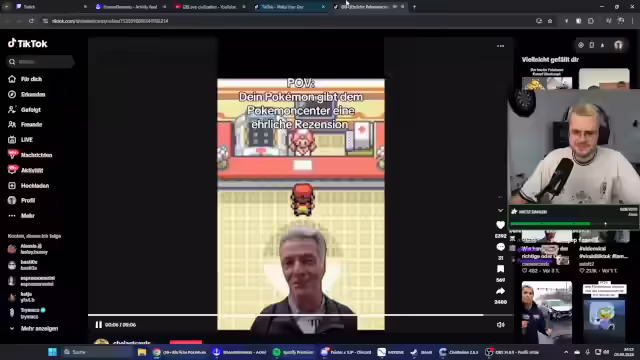Open a new browser tab
Screen dimensions: 640x360
point(414,7)
